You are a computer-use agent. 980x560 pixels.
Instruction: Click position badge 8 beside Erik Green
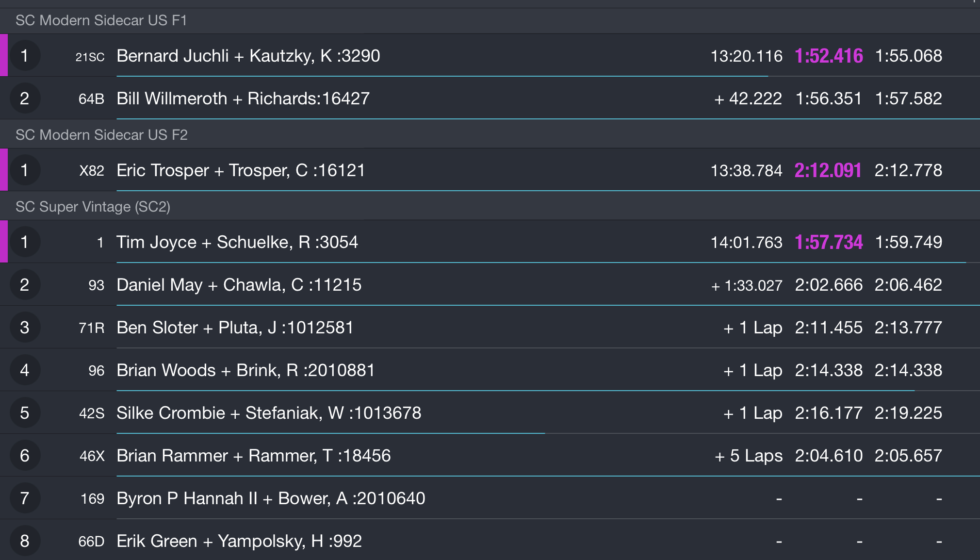[25, 541]
